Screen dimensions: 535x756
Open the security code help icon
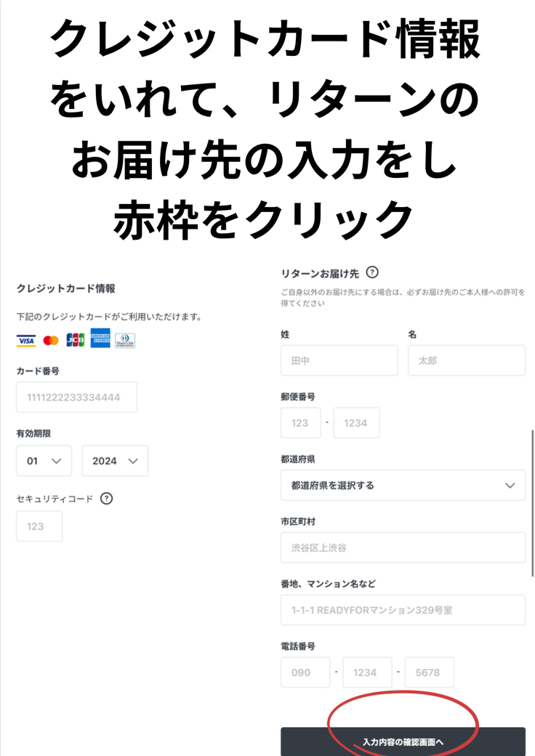point(106,498)
